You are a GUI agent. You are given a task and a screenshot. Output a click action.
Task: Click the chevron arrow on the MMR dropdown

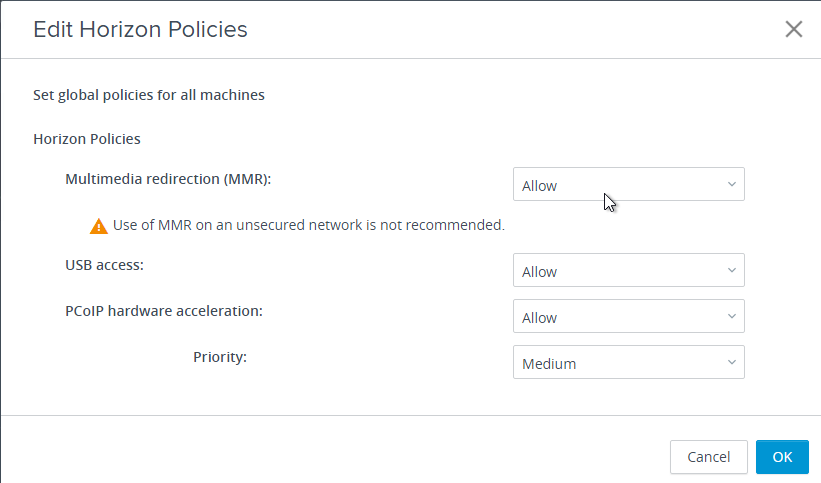pos(731,184)
